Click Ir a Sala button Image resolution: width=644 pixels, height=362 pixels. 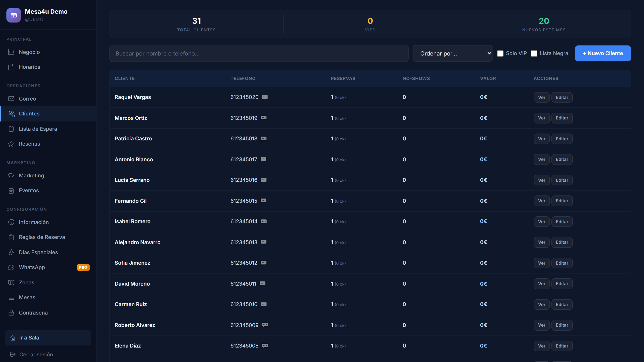pos(48,338)
